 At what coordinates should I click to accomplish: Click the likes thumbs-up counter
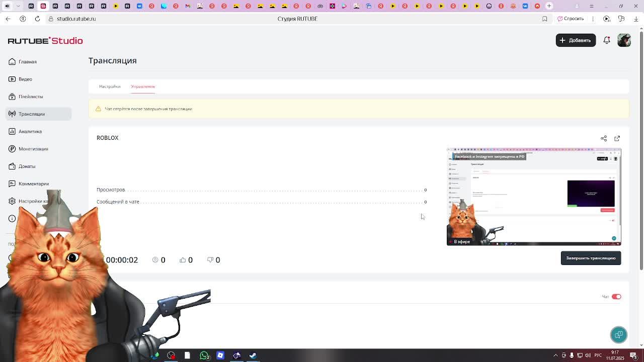[x=186, y=260]
